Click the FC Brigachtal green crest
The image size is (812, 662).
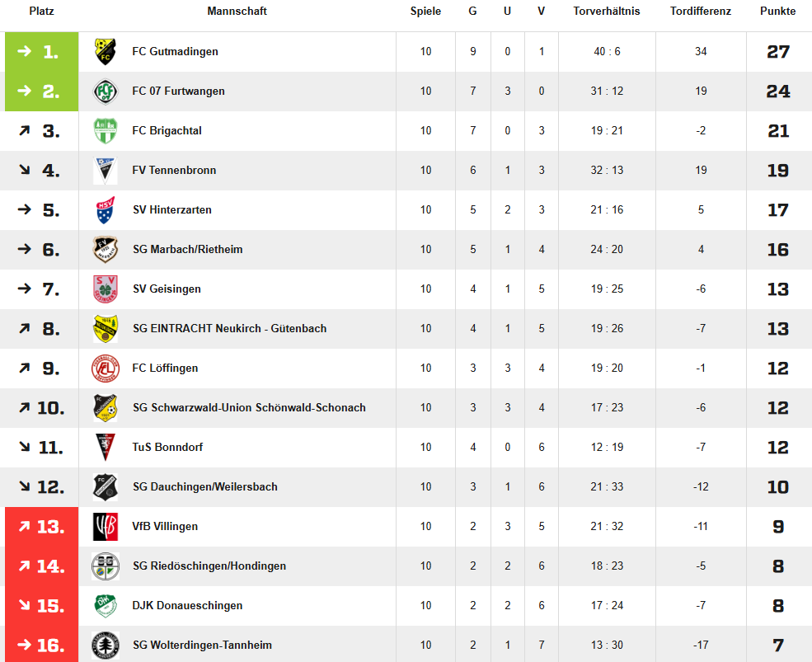pos(105,131)
